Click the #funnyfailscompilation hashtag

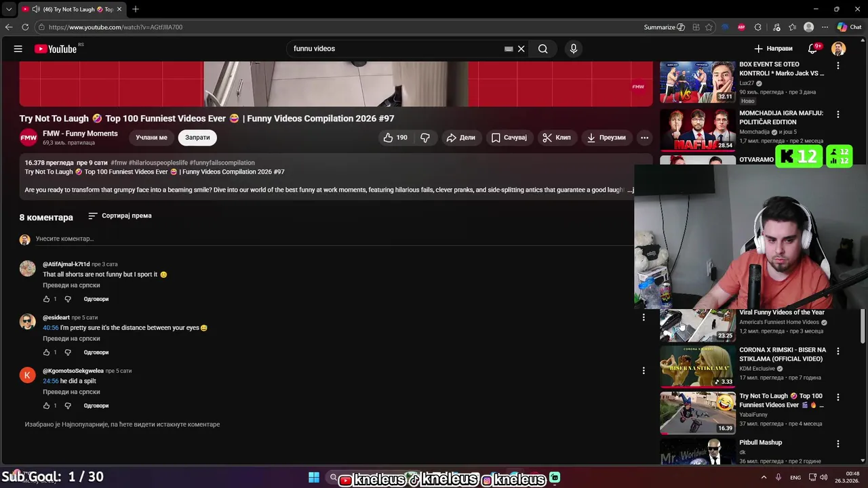point(222,163)
